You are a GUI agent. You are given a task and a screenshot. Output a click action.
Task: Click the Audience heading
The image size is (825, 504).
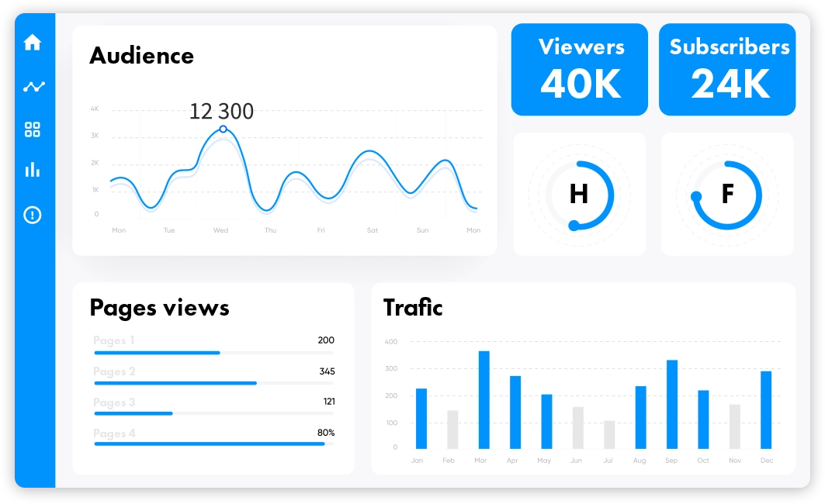pos(141,56)
